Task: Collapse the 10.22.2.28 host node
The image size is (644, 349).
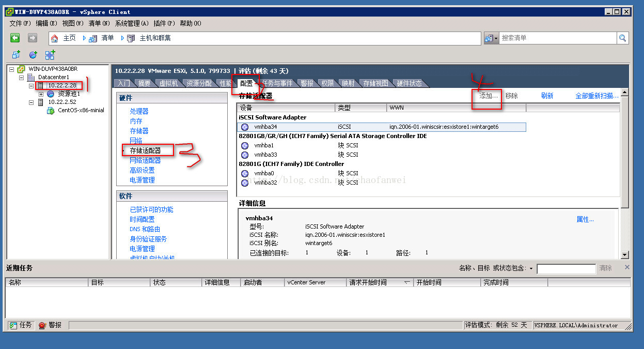Action: point(32,86)
